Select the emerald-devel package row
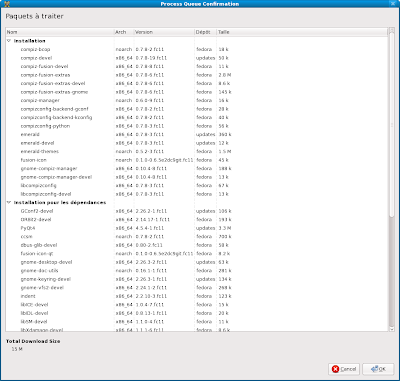 tap(197, 143)
